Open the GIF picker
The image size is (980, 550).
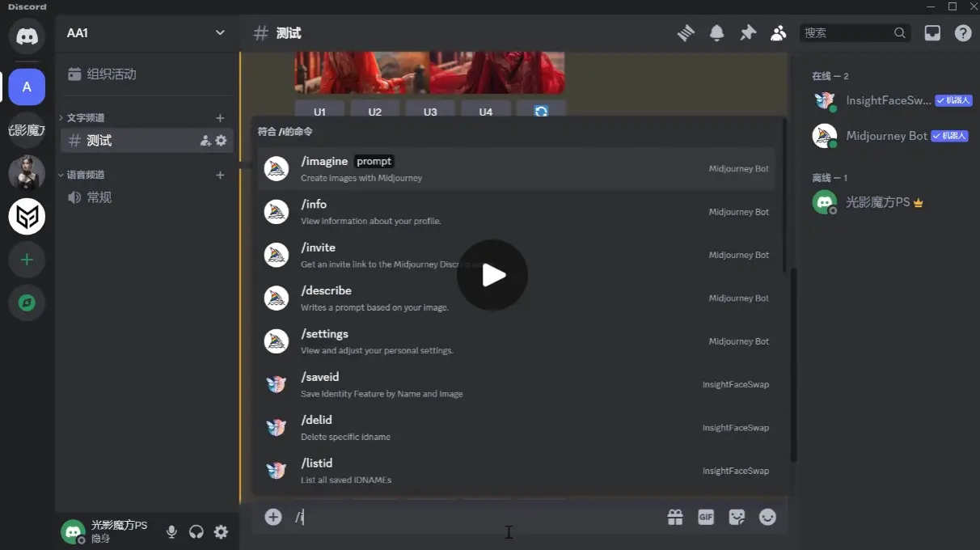click(706, 517)
